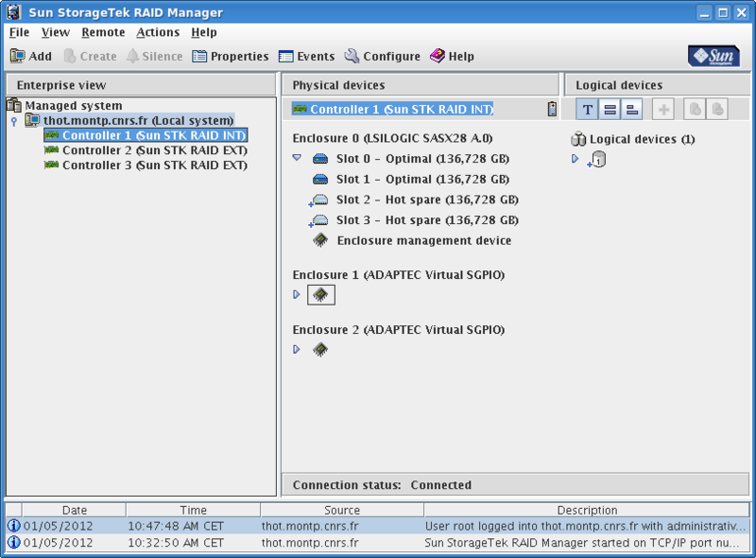Open Help from the toolbar
The image size is (756, 558).
click(x=452, y=57)
